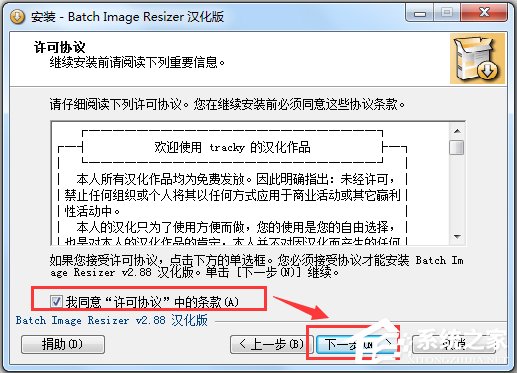Minimize the installer window

tap(420, 13)
